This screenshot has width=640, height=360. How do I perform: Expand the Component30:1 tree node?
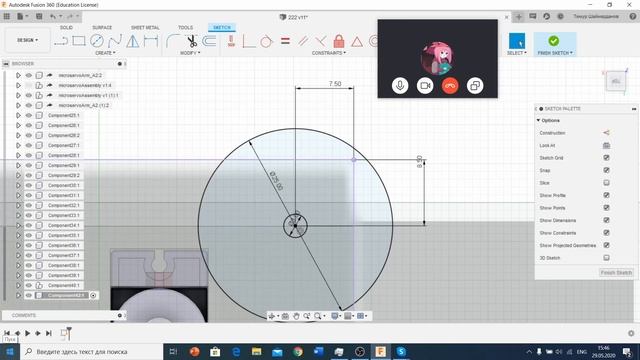click(x=18, y=185)
